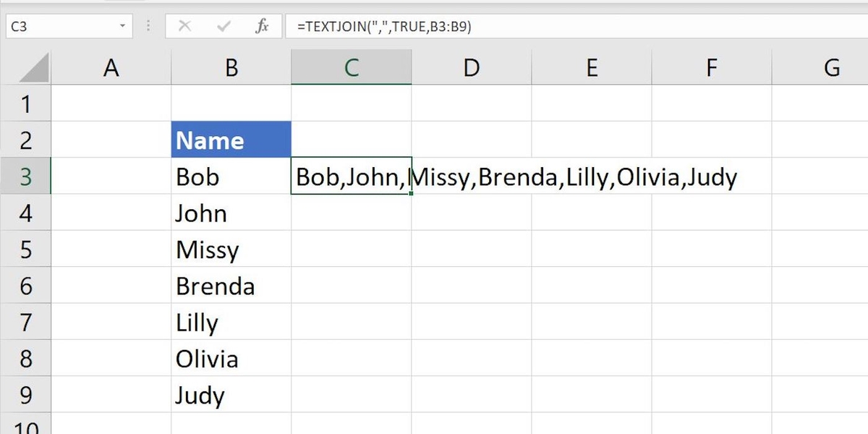
Task: Click the Insert Function fx icon
Action: [262, 27]
